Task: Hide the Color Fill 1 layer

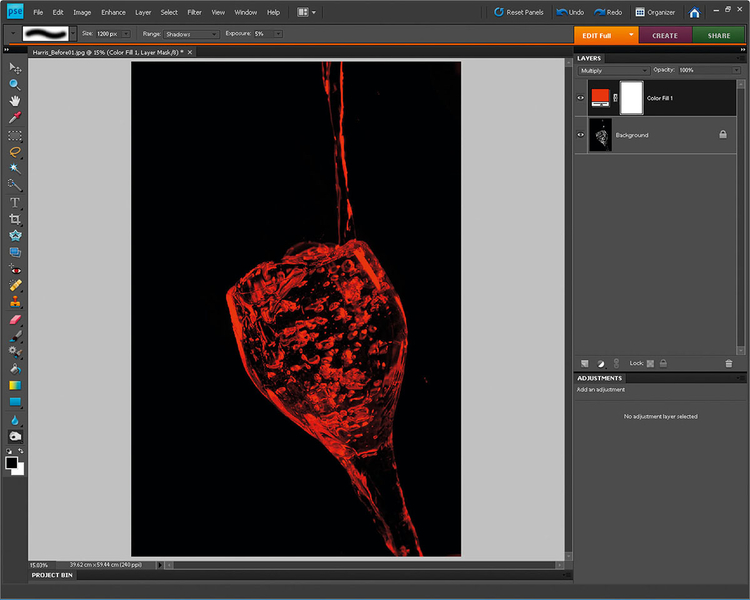Action: click(580, 98)
